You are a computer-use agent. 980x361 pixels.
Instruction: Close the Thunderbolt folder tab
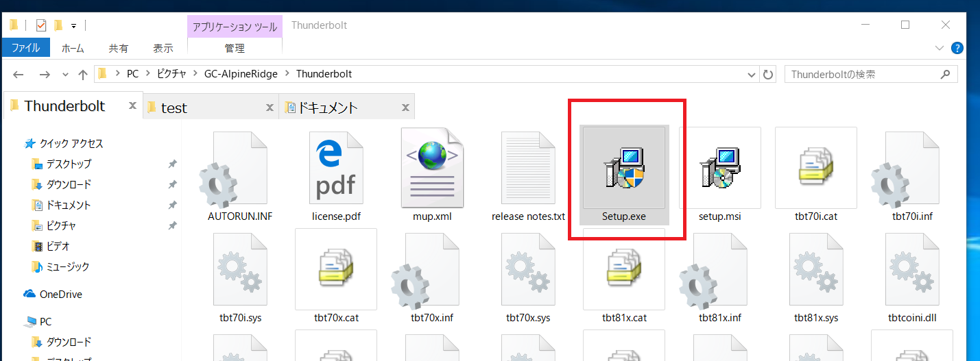click(133, 106)
